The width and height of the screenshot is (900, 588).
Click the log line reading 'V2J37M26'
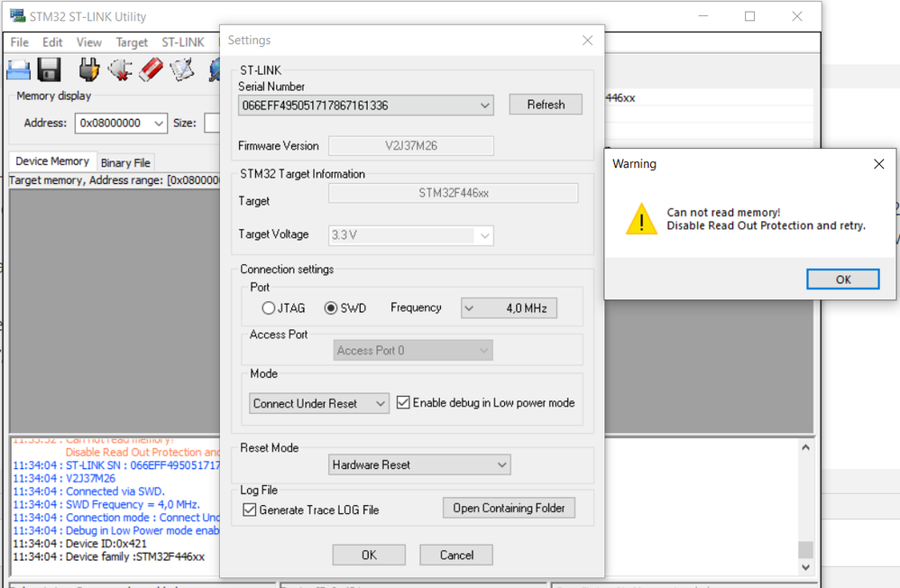click(90, 478)
